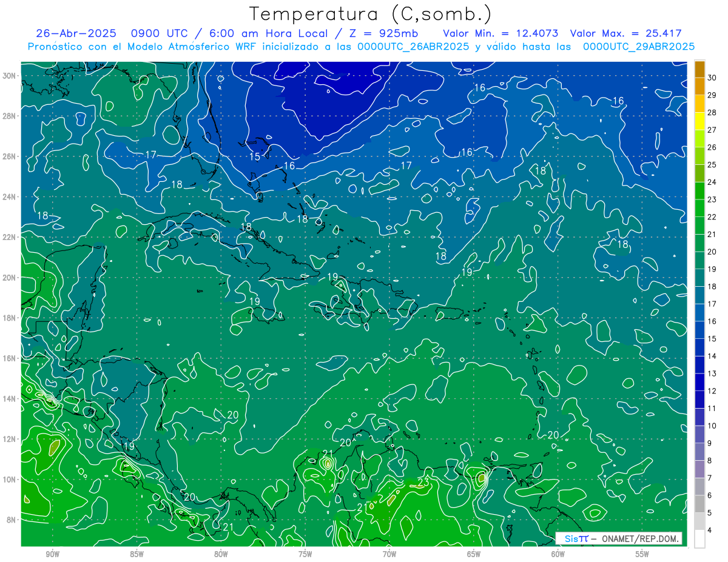Select initialization time "0000UTC_26ABR2025"

tap(413, 46)
